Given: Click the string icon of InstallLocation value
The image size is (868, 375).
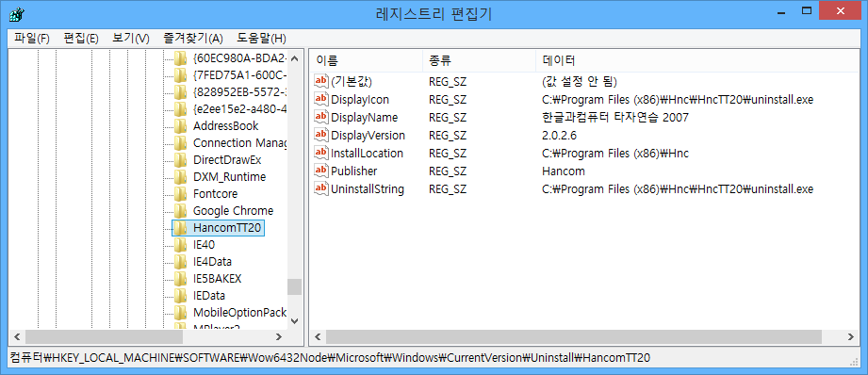Looking at the screenshot, I should tap(321, 154).
